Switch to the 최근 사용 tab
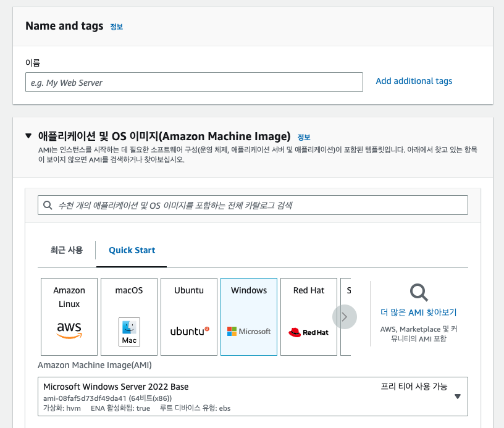The image size is (504, 428). click(67, 250)
